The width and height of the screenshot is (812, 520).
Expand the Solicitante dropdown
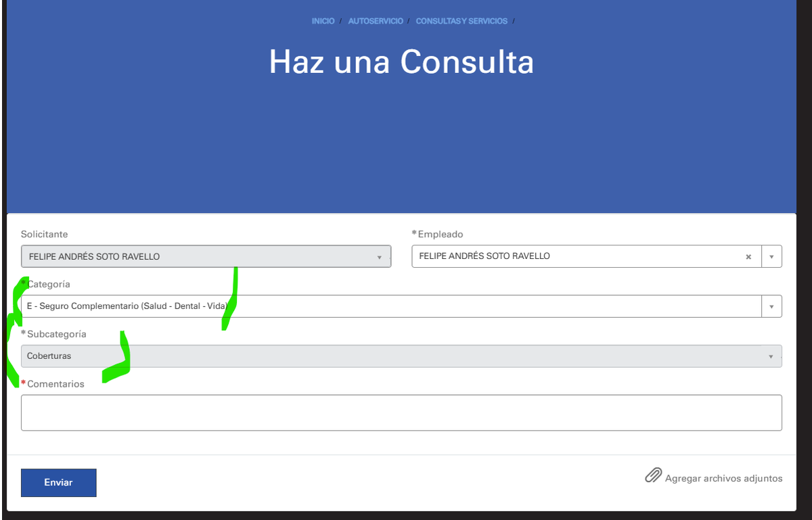coord(381,256)
